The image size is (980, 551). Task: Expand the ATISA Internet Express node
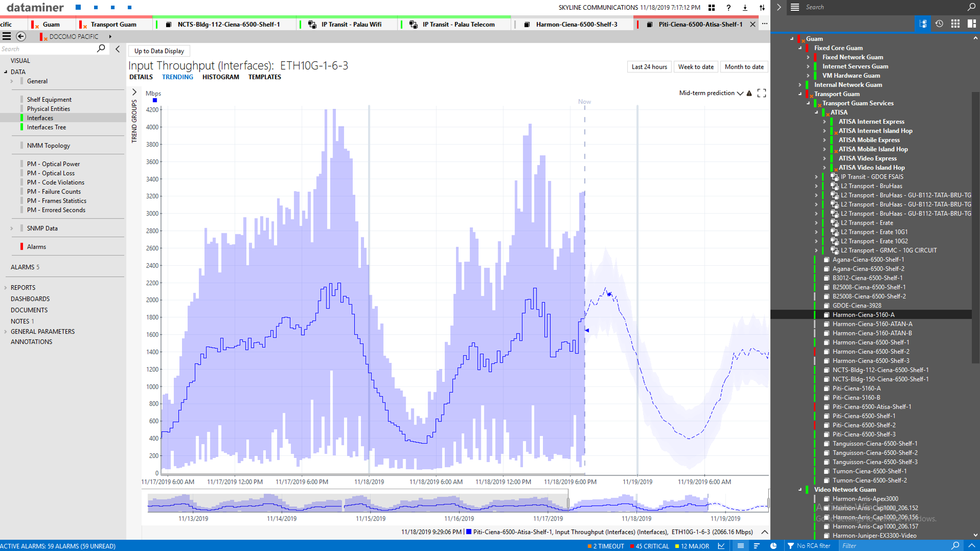(825, 122)
